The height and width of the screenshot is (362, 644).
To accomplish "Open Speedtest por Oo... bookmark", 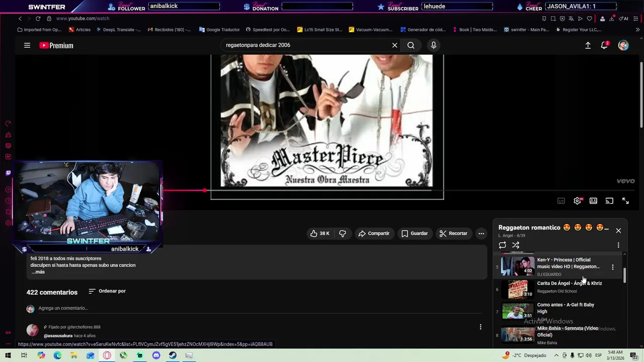I will pyautogui.click(x=268, y=30).
